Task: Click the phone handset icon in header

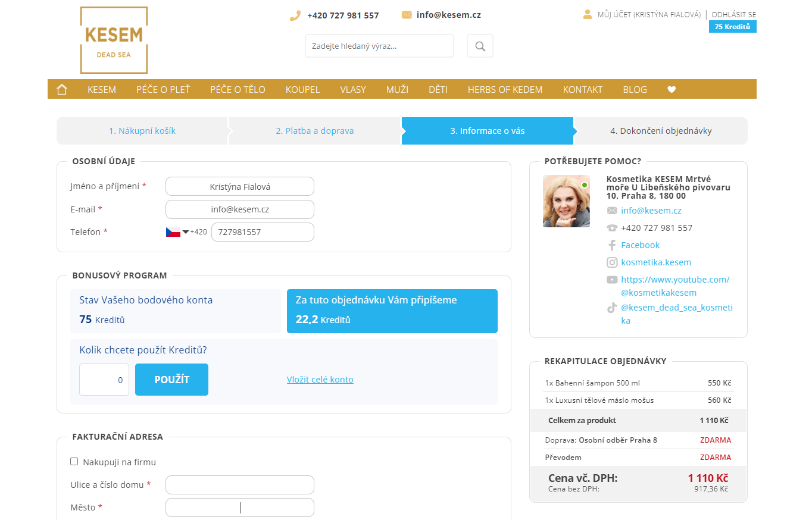Action: (295, 15)
